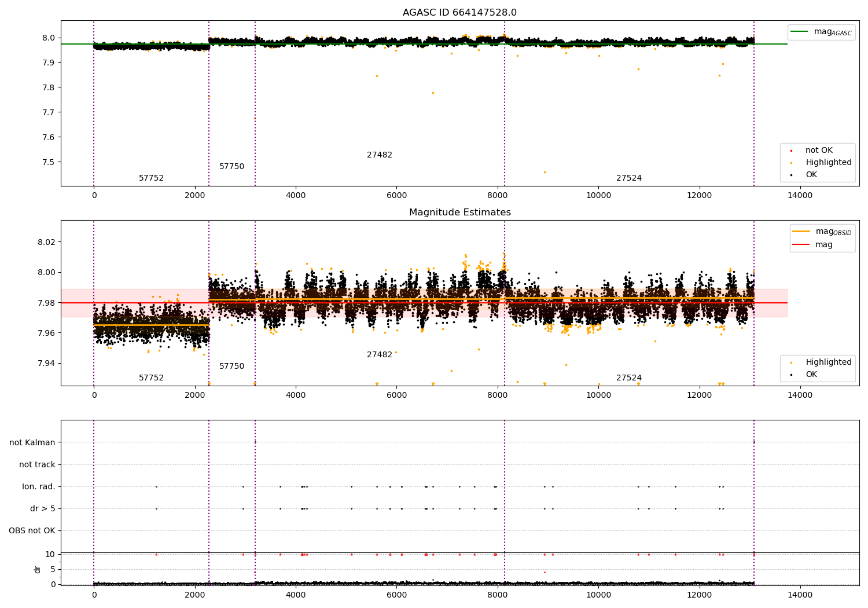Click x-axis tick '10000' of Magnitude Estimates plot

pos(598,395)
